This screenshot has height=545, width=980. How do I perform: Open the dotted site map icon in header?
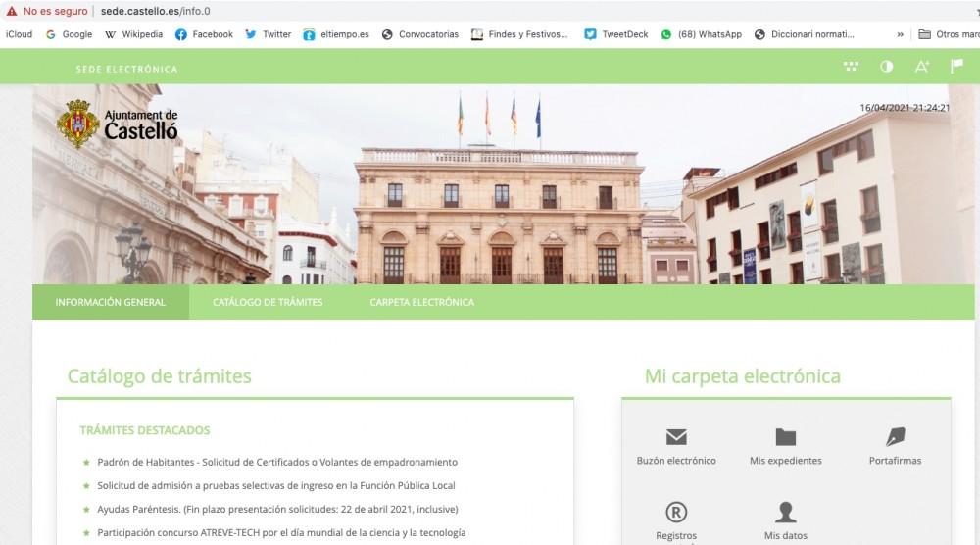pos(851,67)
